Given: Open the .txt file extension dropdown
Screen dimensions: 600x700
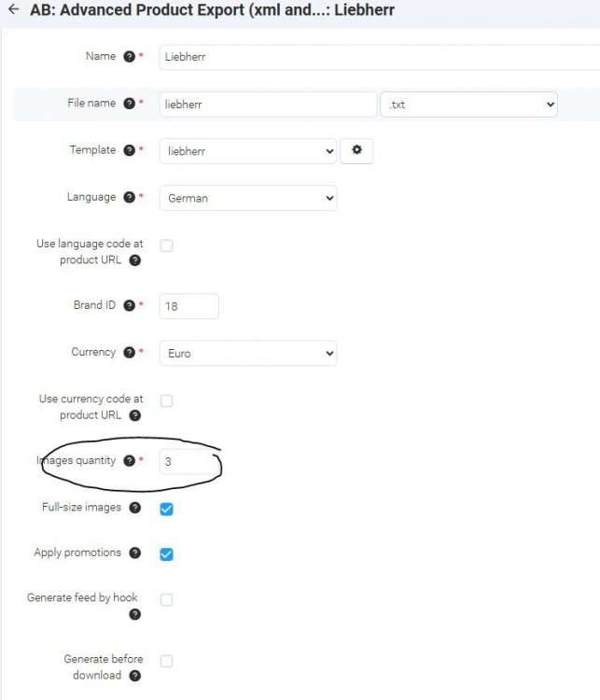Looking at the screenshot, I should point(469,105).
